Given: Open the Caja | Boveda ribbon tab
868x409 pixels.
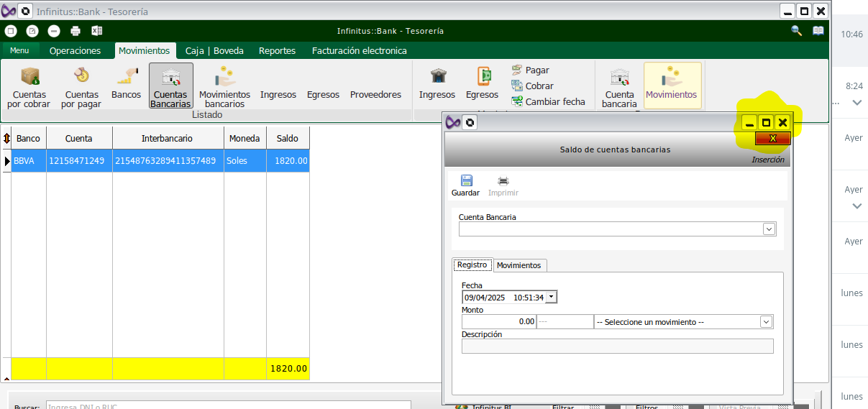Looking at the screenshot, I should 214,51.
